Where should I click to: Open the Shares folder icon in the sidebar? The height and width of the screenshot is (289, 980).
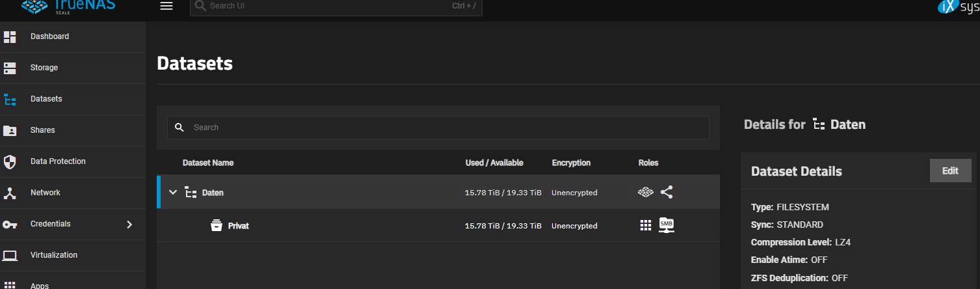(10, 130)
